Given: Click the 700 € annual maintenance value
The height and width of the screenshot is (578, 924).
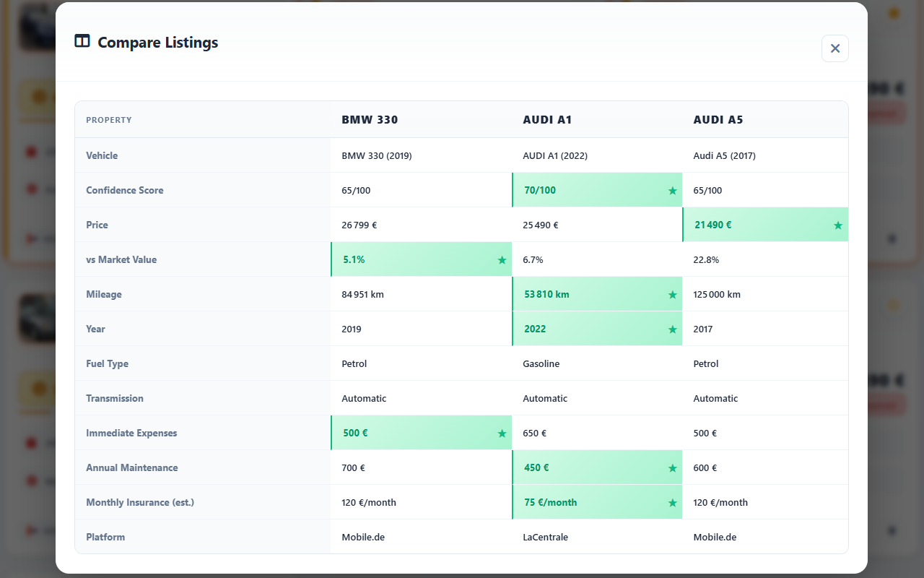Looking at the screenshot, I should pos(353,467).
